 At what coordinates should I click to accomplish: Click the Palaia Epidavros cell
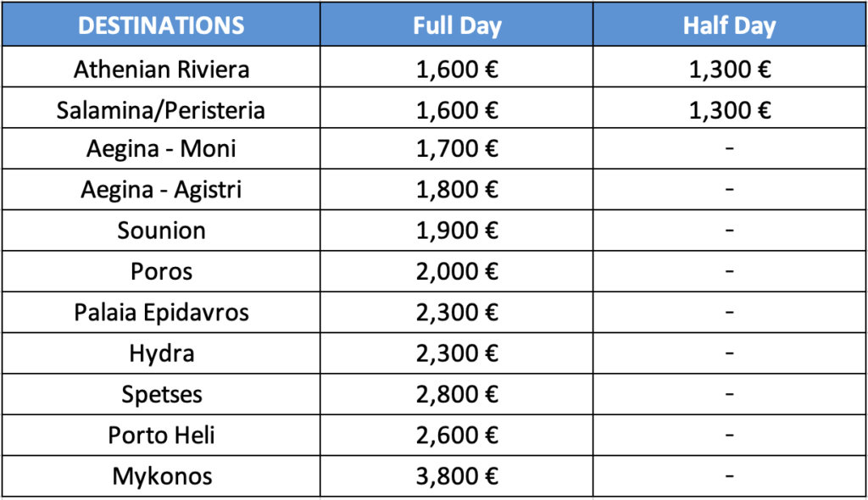click(x=161, y=312)
